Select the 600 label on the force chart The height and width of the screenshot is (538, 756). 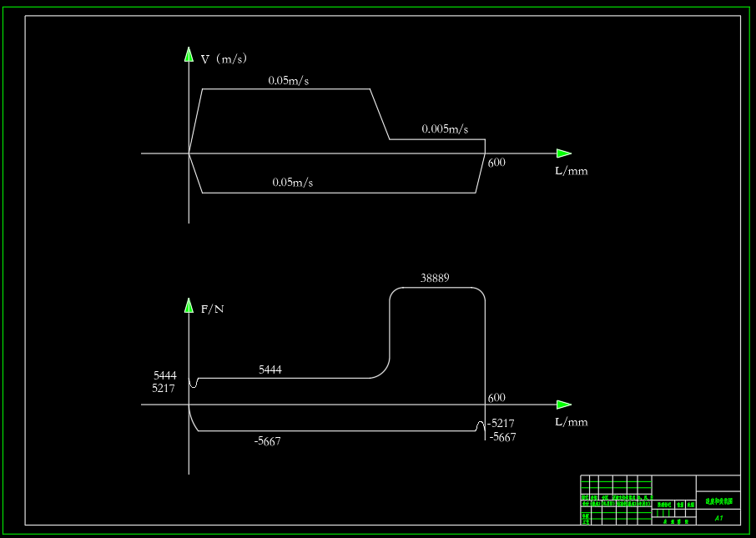(x=496, y=398)
